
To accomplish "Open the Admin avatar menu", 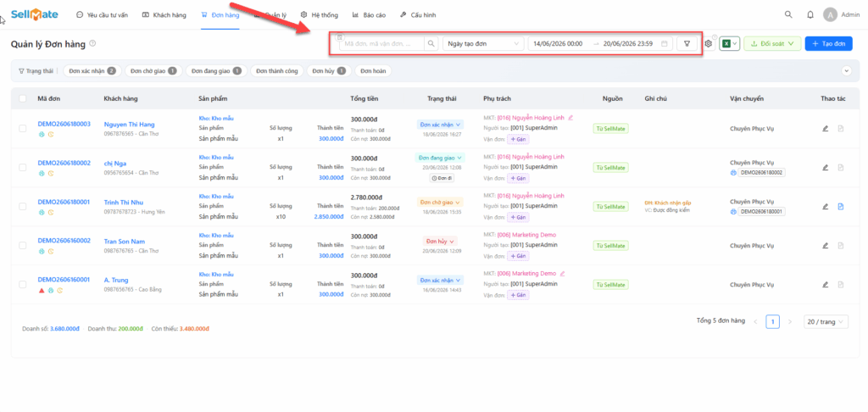I will coord(831,15).
